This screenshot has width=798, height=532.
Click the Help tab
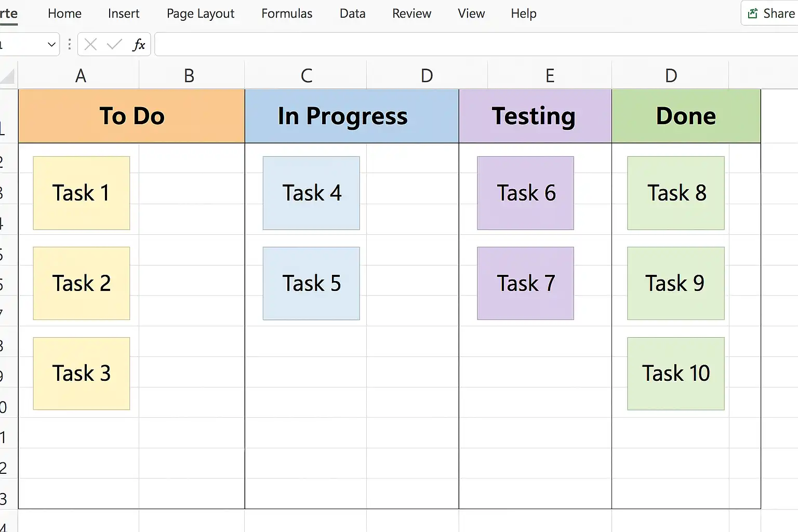[523, 14]
